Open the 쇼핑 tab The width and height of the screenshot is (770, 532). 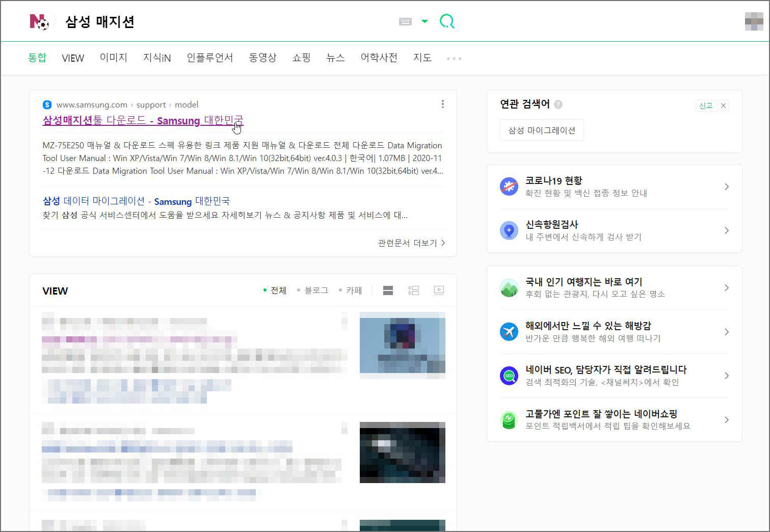coord(301,58)
